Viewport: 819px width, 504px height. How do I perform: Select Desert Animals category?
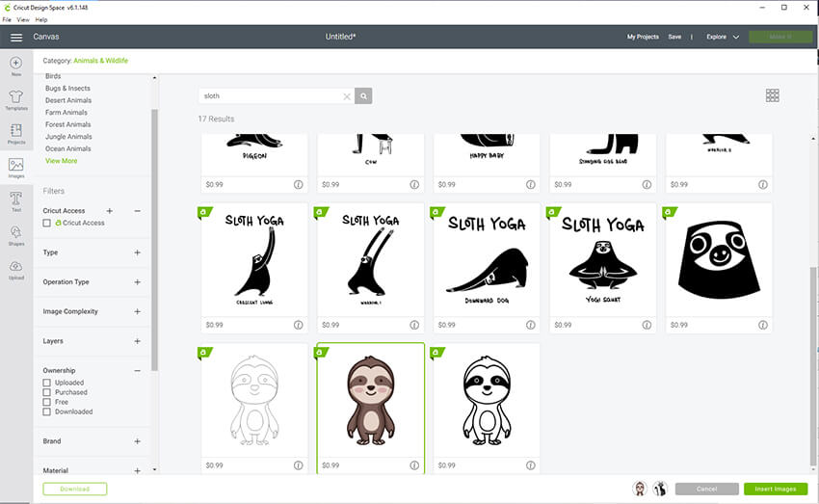click(x=67, y=100)
